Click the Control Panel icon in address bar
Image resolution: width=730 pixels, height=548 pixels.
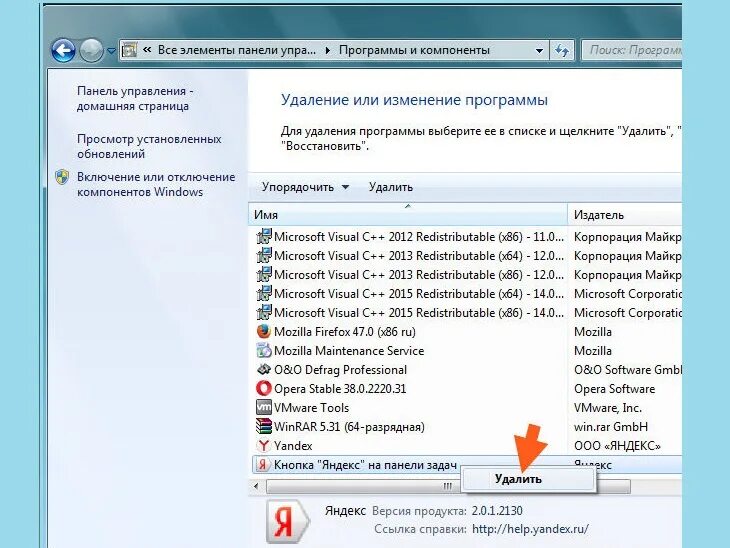129,49
